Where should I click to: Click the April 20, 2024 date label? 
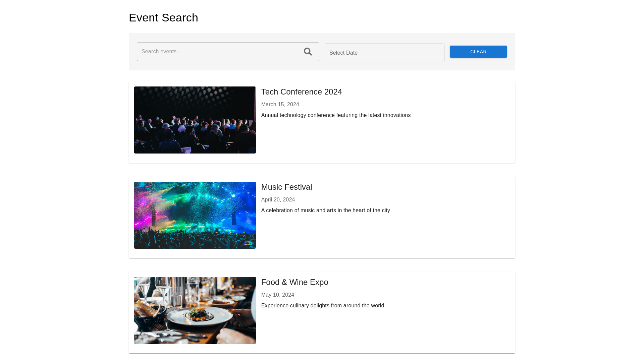278,200
